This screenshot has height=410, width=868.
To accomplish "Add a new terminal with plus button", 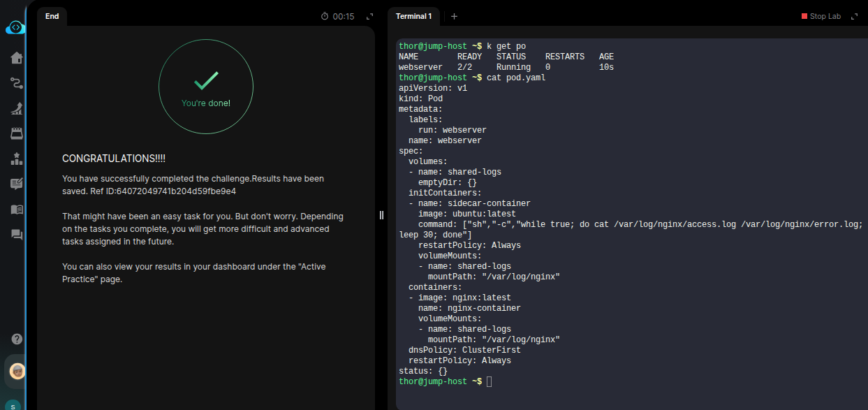I will pyautogui.click(x=454, y=16).
